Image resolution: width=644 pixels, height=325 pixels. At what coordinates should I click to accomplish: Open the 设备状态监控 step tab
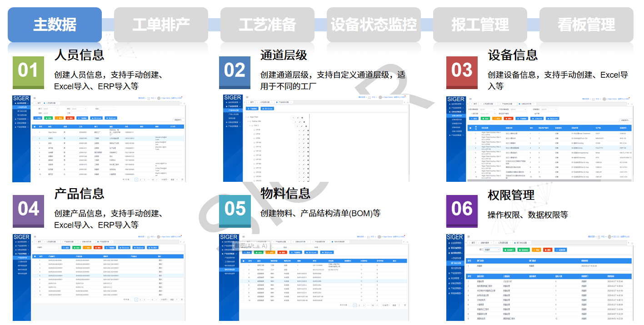tap(374, 25)
